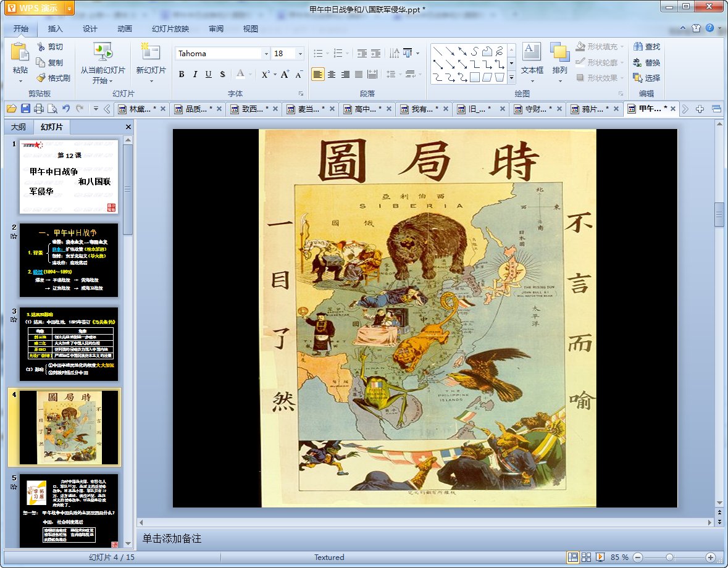The image size is (728, 568).
Task: Toggle left text alignment
Action: [x=317, y=74]
